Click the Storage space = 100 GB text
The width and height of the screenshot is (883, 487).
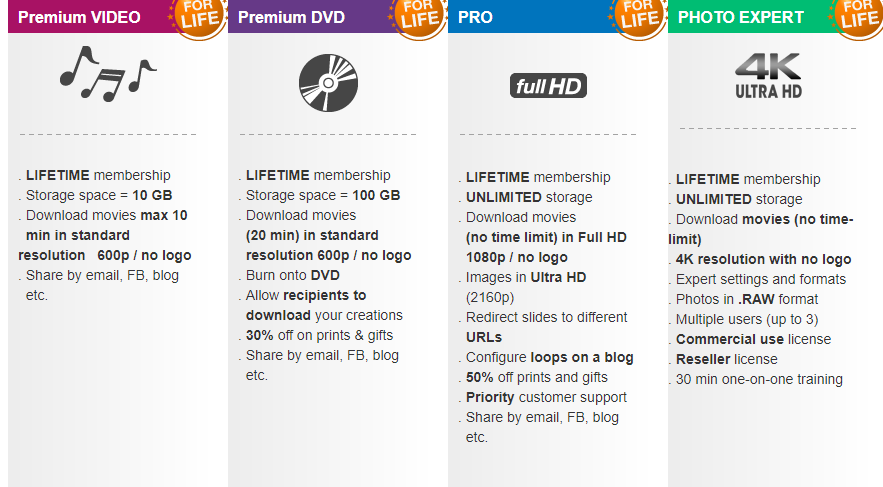(x=323, y=195)
